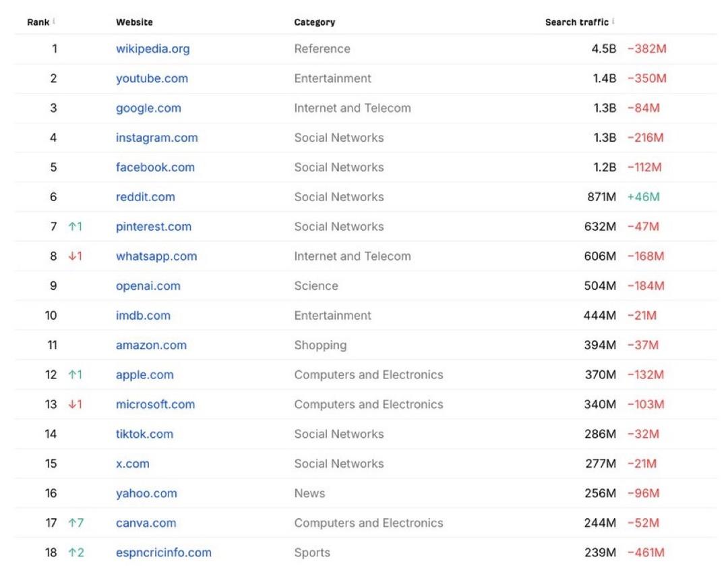Click the green up arrow for apple.com
The height and width of the screenshot is (566, 728).
click(x=72, y=375)
